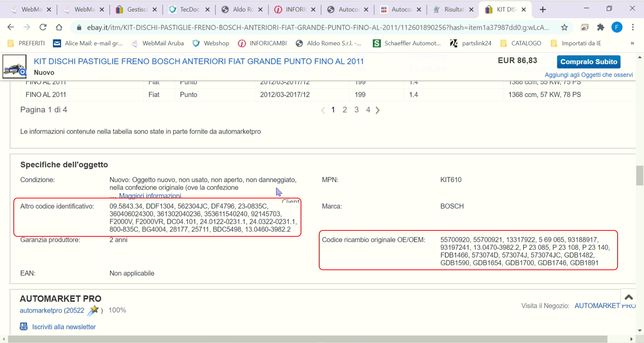Open the INFORICAMBI bookmark

[x=263, y=43]
